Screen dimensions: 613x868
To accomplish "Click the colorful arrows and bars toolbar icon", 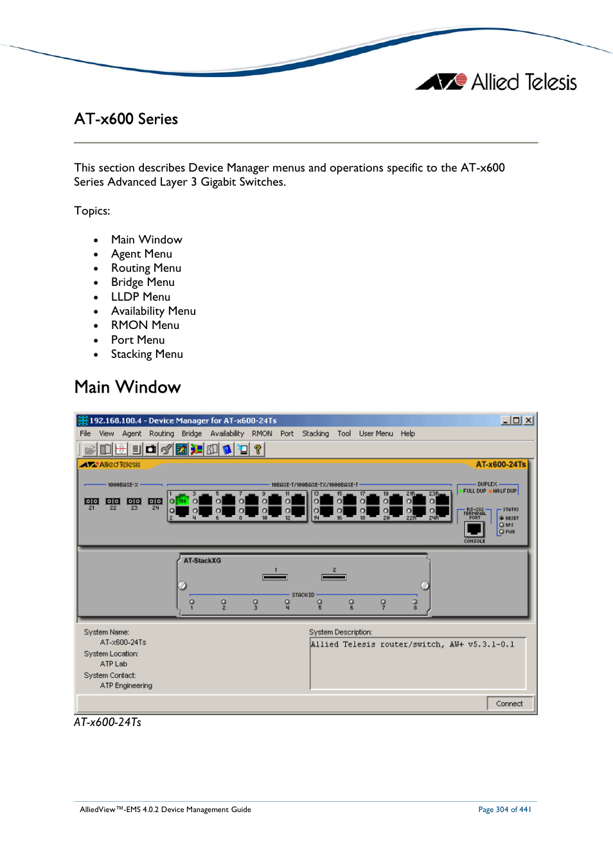I will click(197, 450).
